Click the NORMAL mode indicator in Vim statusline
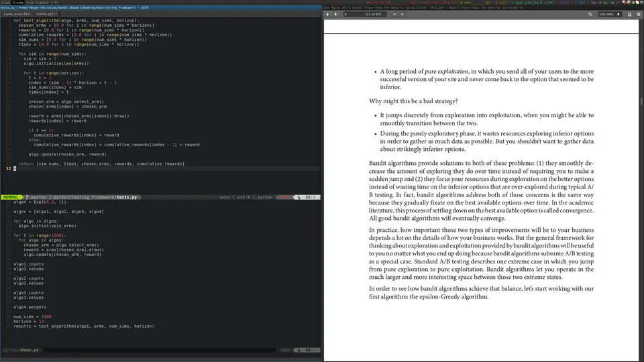Screen dimensions: 644x362 point(11,197)
